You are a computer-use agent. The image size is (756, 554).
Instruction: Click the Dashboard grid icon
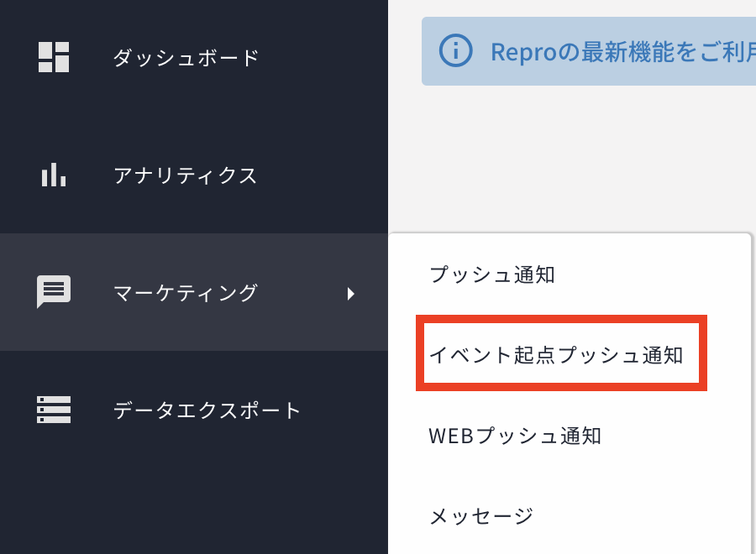point(54,57)
